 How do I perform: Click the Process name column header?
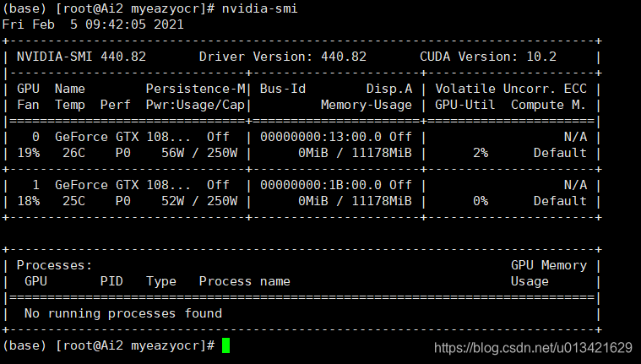244,281
